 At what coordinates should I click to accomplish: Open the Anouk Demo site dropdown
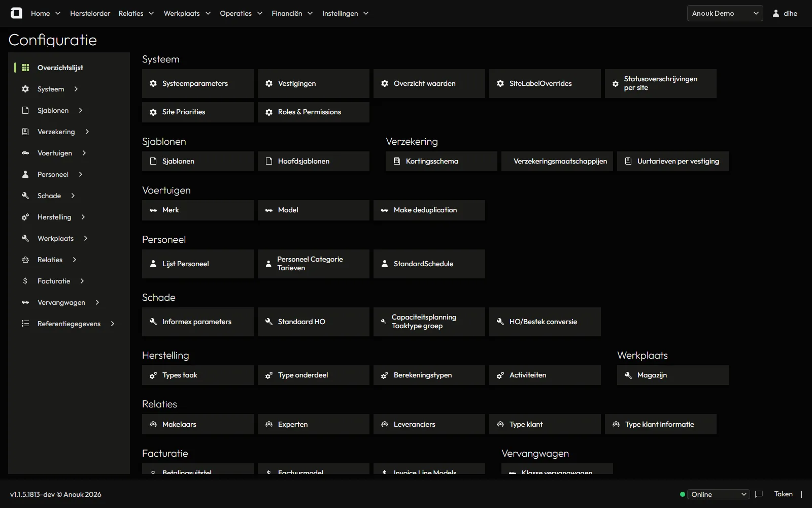tap(725, 13)
